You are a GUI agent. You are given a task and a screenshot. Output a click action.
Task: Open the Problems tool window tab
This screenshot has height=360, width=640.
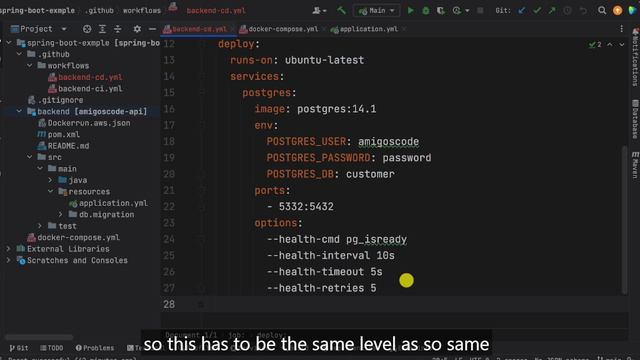pos(95,348)
